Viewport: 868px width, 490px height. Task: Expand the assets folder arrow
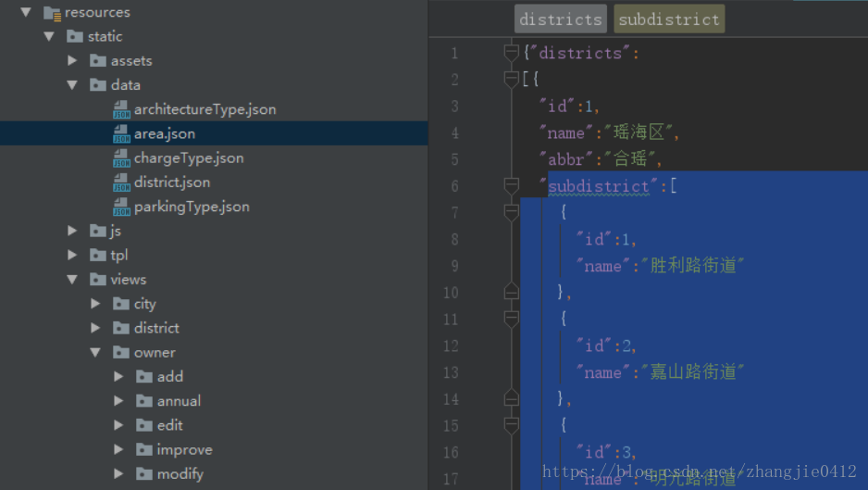coord(72,60)
